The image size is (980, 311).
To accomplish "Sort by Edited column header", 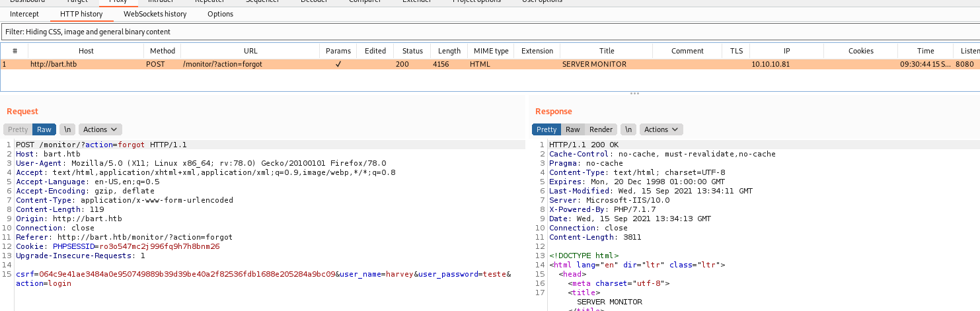I will pos(375,51).
